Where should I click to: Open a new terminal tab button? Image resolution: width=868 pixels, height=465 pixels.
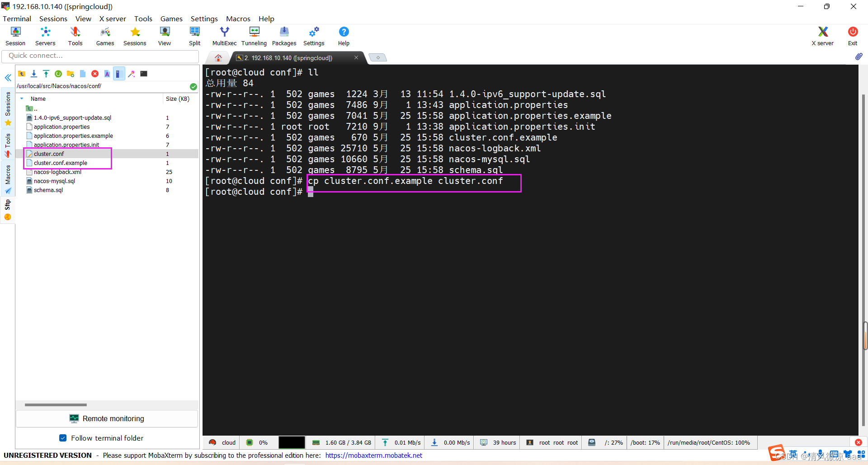(x=377, y=57)
